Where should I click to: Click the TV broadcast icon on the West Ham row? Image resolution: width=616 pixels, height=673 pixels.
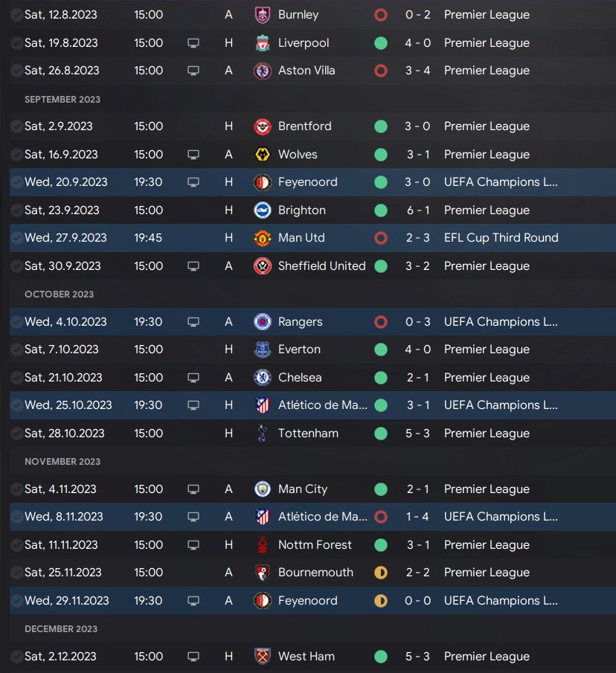click(193, 657)
